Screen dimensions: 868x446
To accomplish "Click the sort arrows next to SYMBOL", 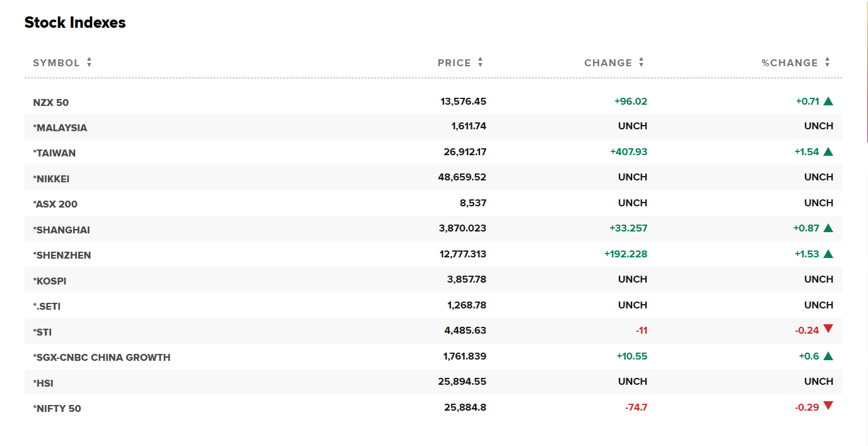I will [89, 62].
